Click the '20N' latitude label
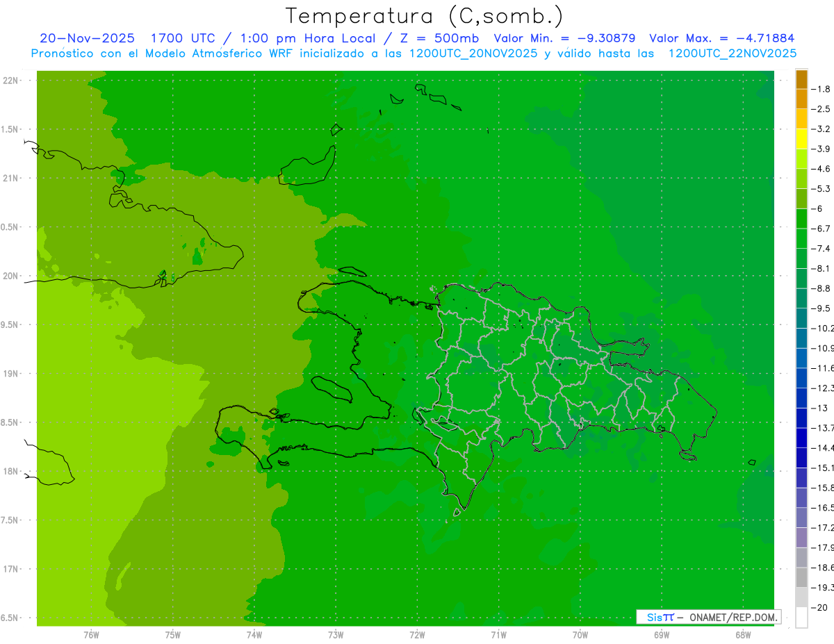The image size is (834, 644). point(10,276)
